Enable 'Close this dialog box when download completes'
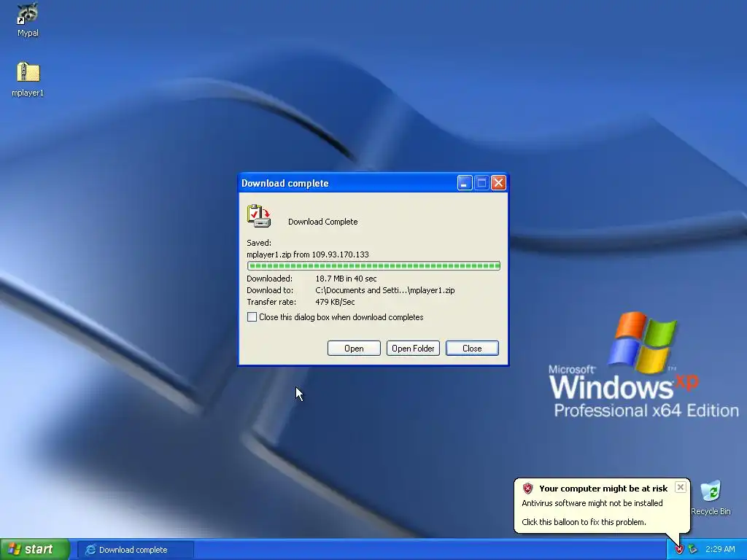The height and width of the screenshot is (560, 747). (252, 317)
